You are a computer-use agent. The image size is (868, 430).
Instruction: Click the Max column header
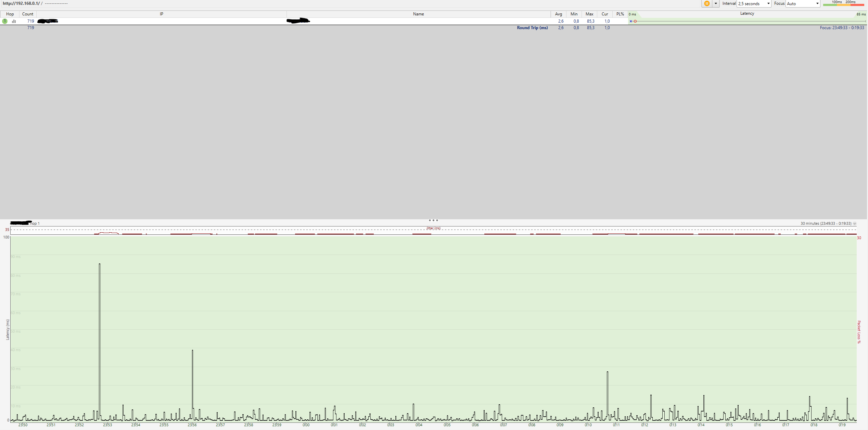pos(589,14)
